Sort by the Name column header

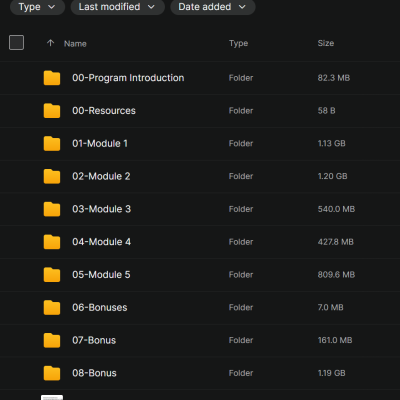pyautogui.click(x=75, y=44)
